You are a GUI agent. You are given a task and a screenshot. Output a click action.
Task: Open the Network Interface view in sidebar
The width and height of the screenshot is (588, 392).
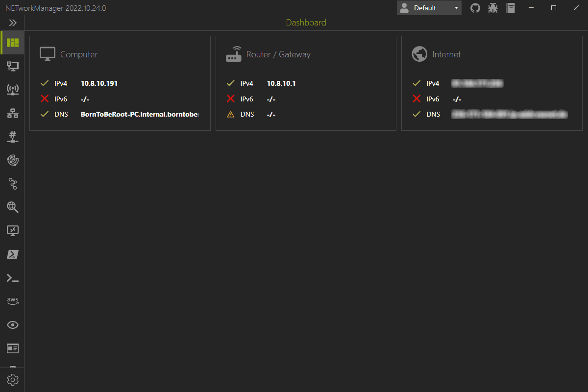point(13,66)
